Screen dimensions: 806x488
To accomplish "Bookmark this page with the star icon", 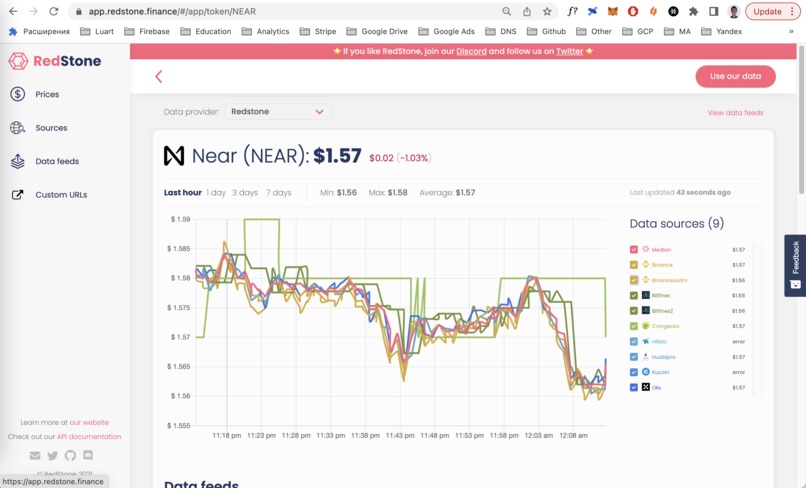I will point(547,11).
